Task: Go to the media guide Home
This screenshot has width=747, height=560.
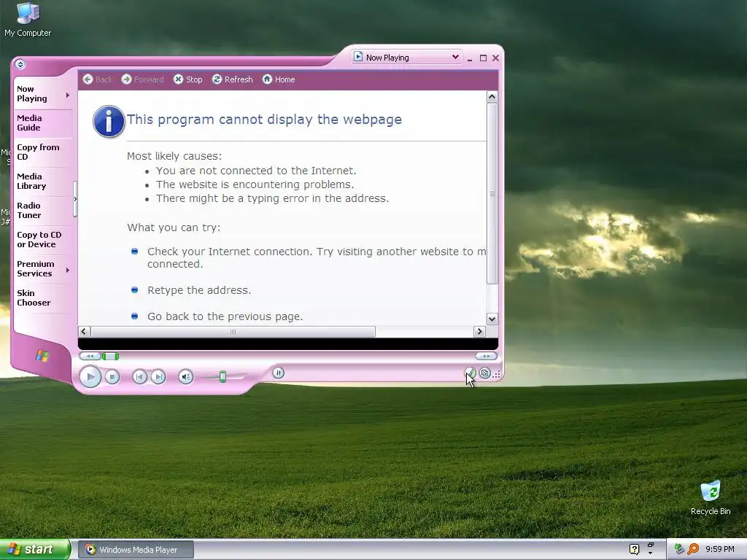Action: click(x=279, y=79)
